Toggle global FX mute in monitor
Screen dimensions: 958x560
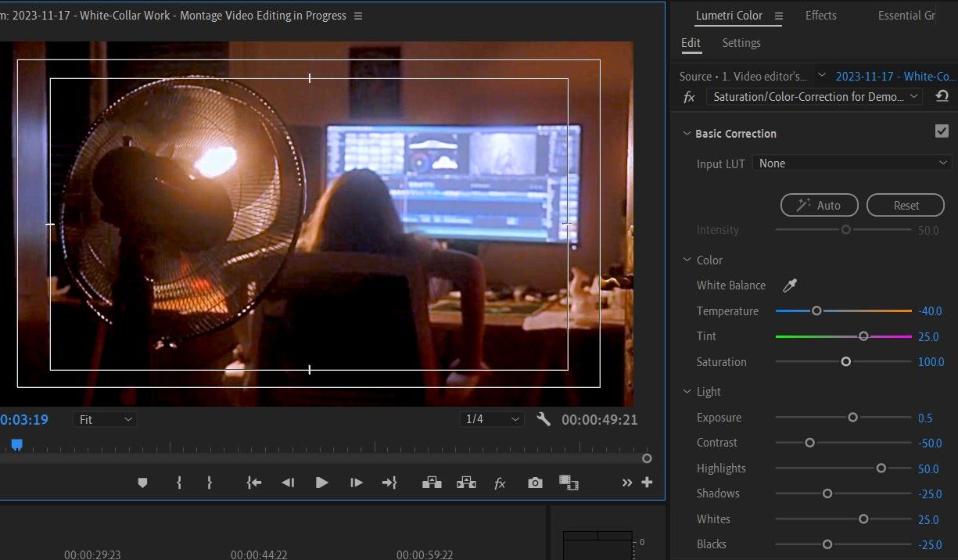(500, 483)
